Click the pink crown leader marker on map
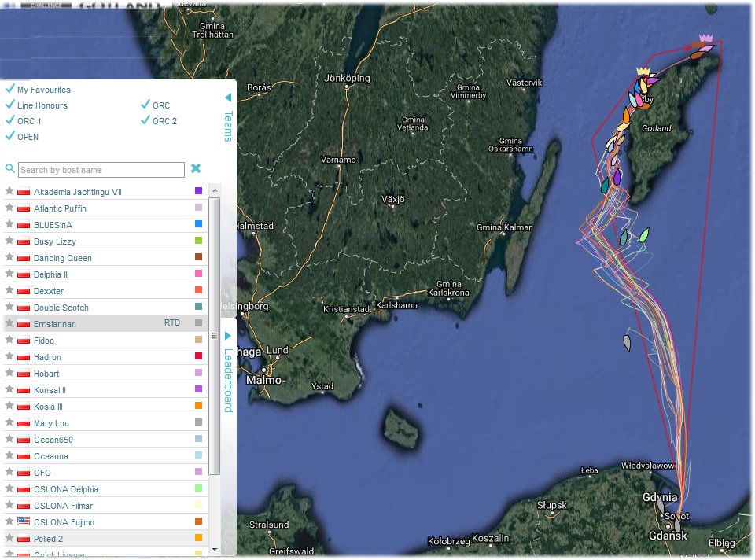Viewport: 755px width, 560px height. point(705,38)
